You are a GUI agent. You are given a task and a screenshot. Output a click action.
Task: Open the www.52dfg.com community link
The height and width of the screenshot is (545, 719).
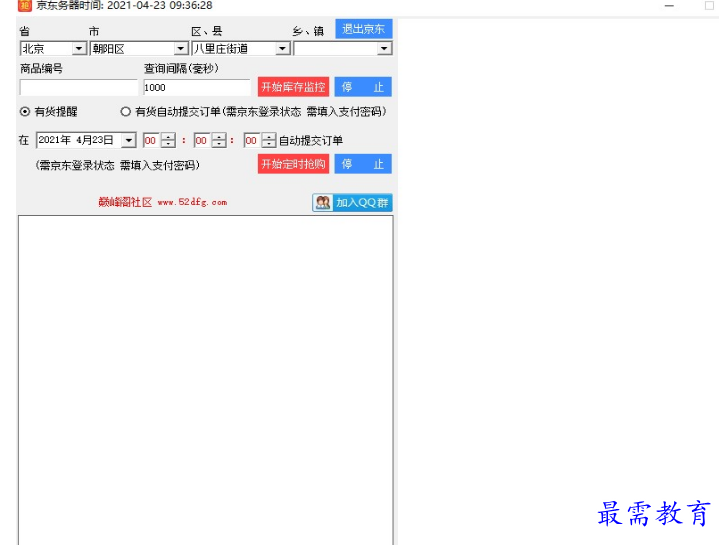192,202
